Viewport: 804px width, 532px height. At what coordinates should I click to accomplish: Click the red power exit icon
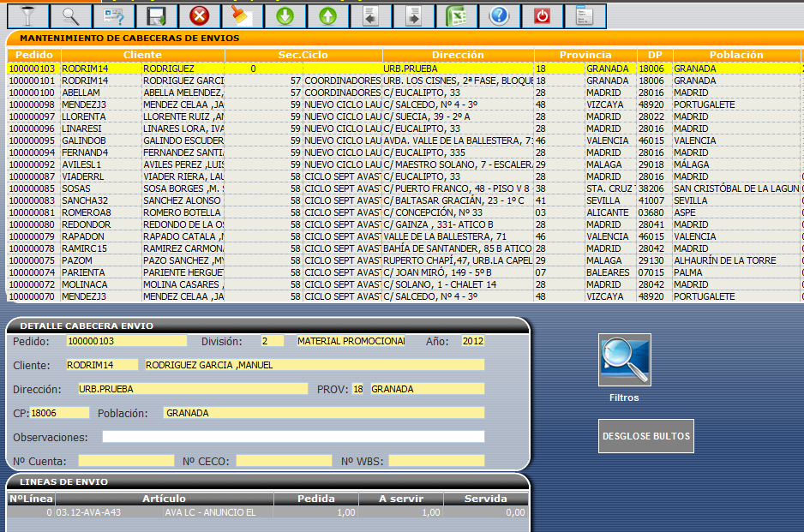[x=542, y=15]
